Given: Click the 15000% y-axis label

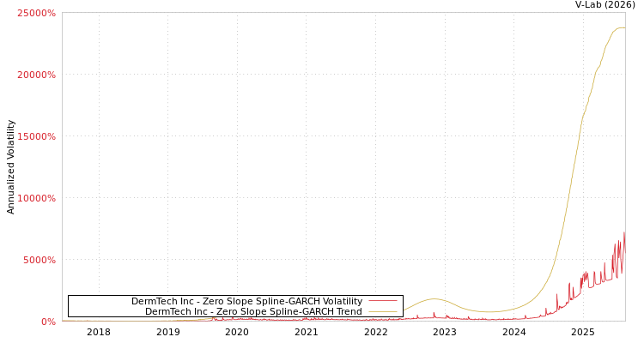Looking at the screenshot, I should coord(37,136).
